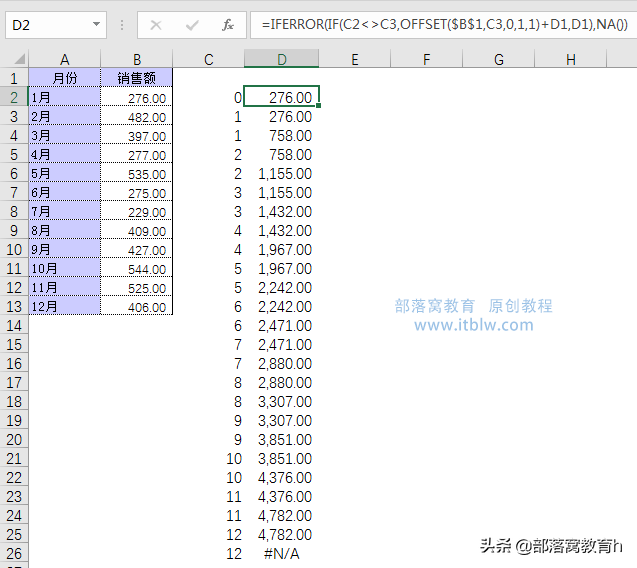Select column A header
This screenshot has width=637, height=568.
tap(64, 60)
